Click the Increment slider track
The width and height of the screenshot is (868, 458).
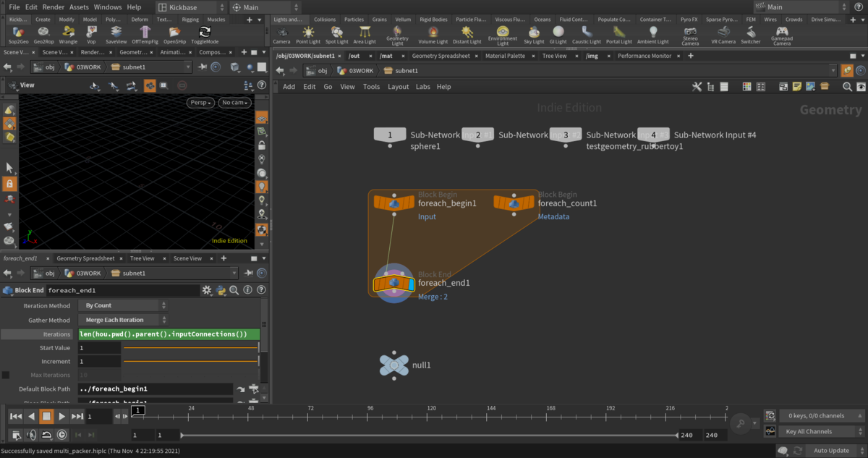[190, 361]
